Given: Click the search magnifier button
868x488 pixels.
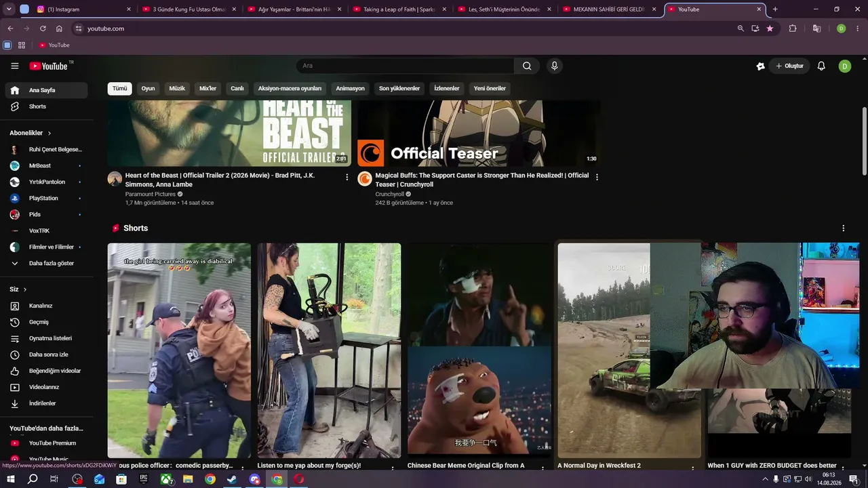Looking at the screenshot, I should pos(527,66).
